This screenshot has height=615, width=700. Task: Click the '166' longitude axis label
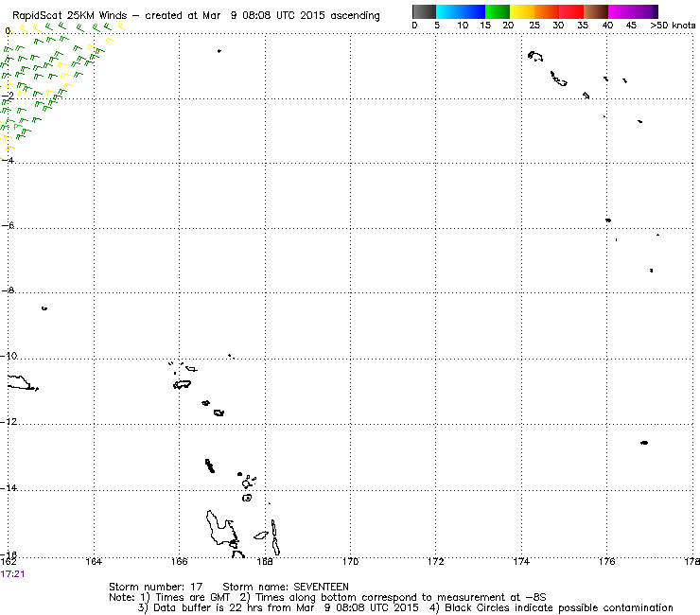point(180,562)
